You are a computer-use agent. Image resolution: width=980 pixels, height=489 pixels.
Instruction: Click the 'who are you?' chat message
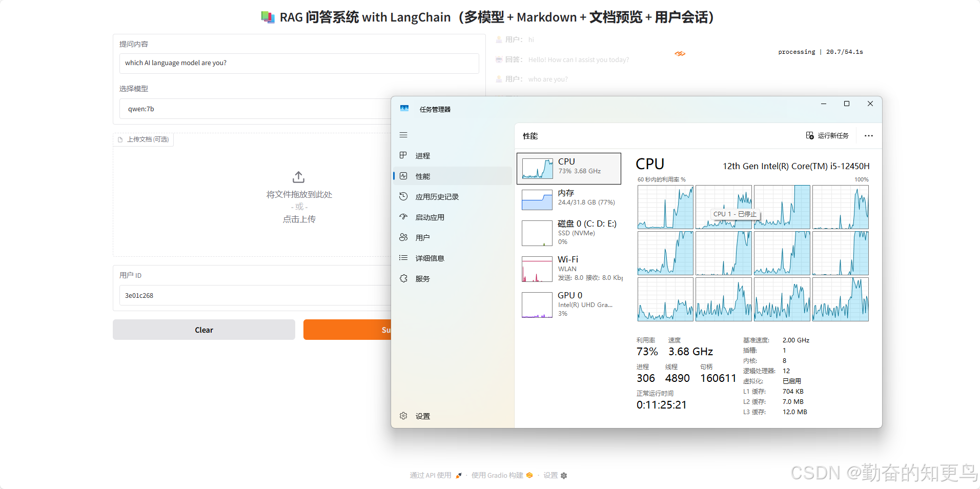548,79
